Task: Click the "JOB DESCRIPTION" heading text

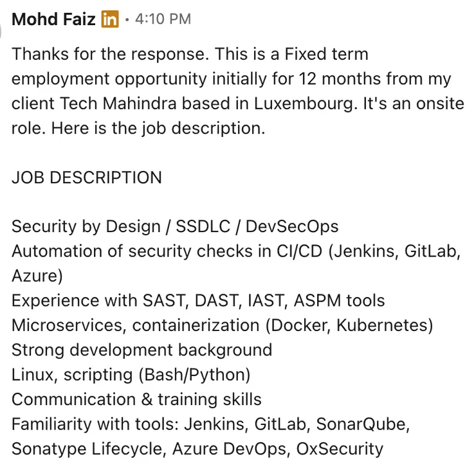Action: point(86,177)
